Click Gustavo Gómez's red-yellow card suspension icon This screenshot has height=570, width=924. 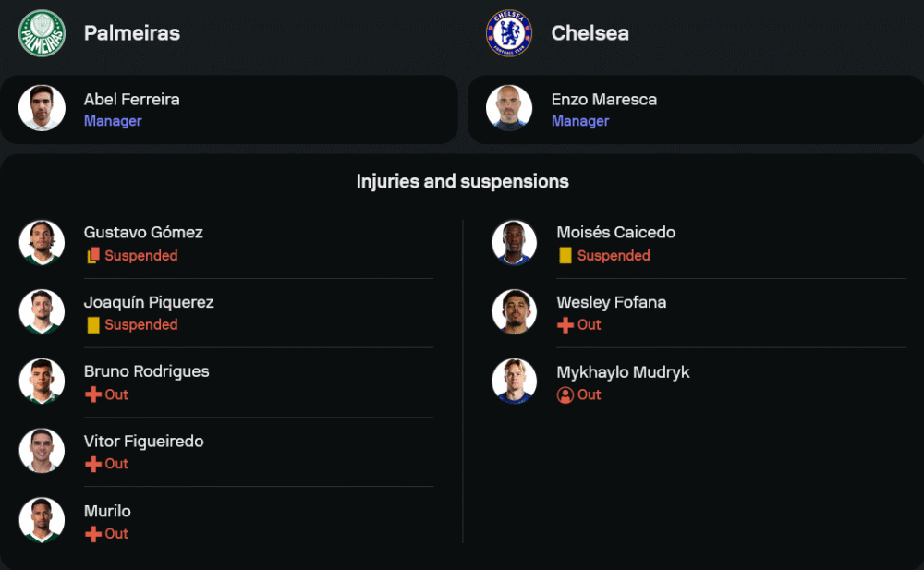click(93, 256)
